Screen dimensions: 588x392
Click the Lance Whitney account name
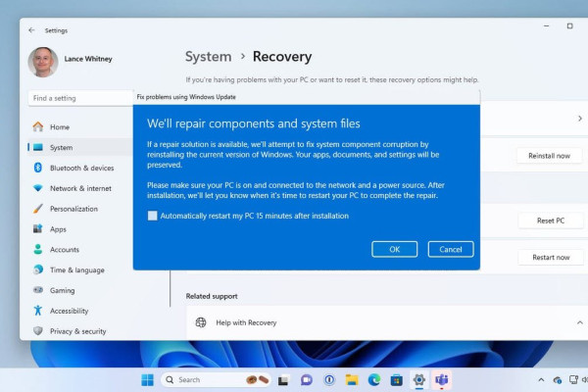coord(88,59)
